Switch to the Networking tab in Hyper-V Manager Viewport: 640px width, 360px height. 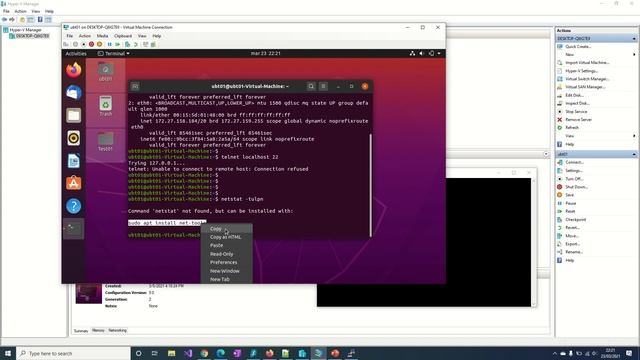click(x=118, y=330)
